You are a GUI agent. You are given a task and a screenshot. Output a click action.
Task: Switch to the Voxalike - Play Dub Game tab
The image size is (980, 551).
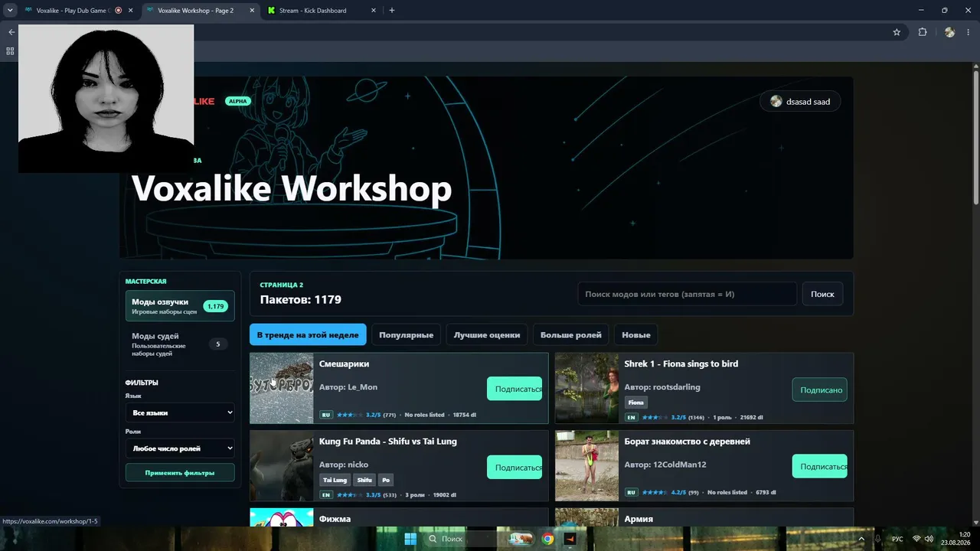pos(73,11)
